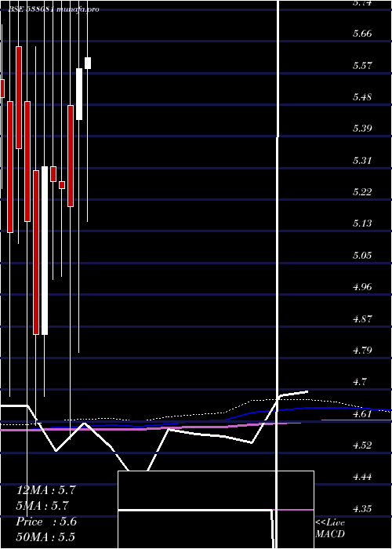Click the 5.39 price axis label
Viewport: 392px width, 549px height.
(x=362, y=129)
